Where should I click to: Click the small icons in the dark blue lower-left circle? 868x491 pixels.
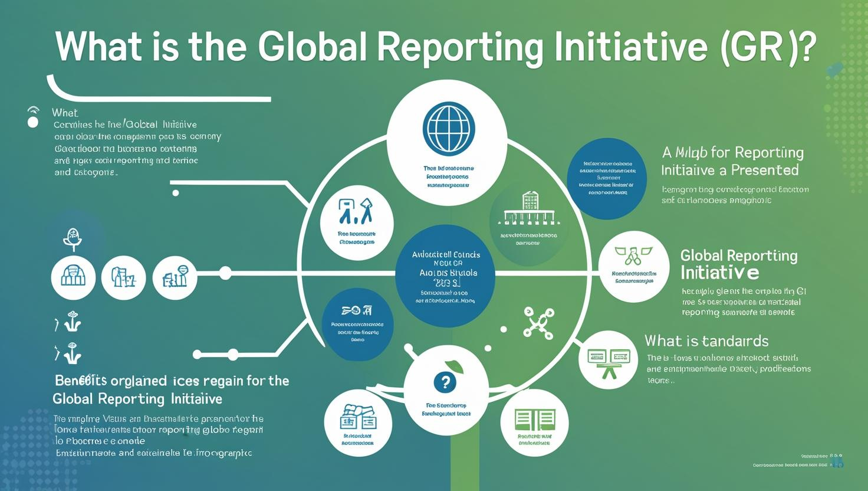point(357,310)
